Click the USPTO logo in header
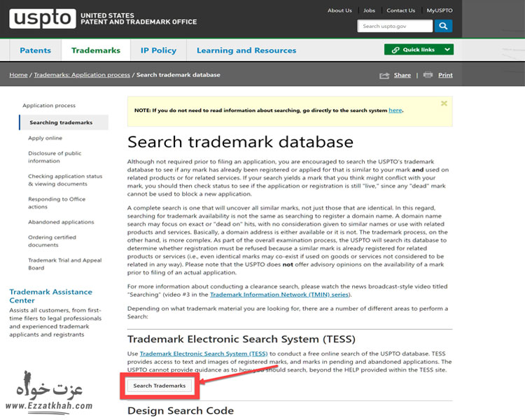 [x=42, y=19]
